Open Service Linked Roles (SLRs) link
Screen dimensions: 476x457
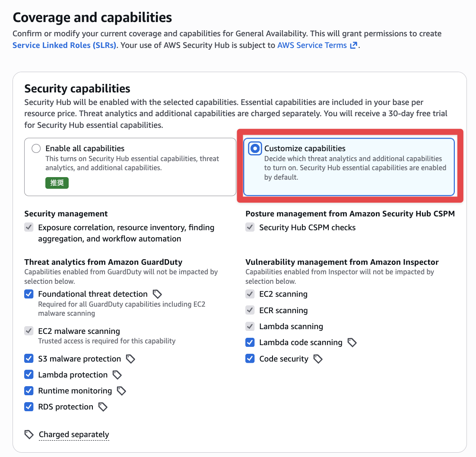pyautogui.click(x=64, y=45)
